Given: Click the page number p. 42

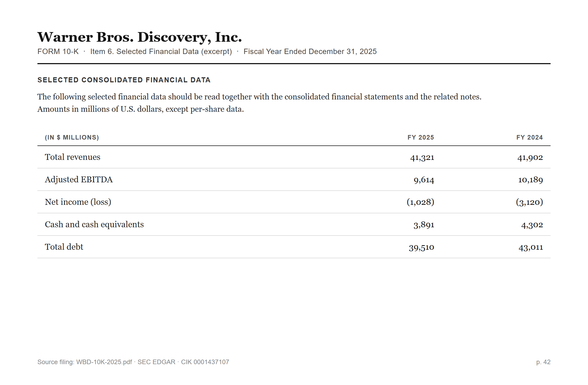Looking at the screenshot, I should point(543,362).
